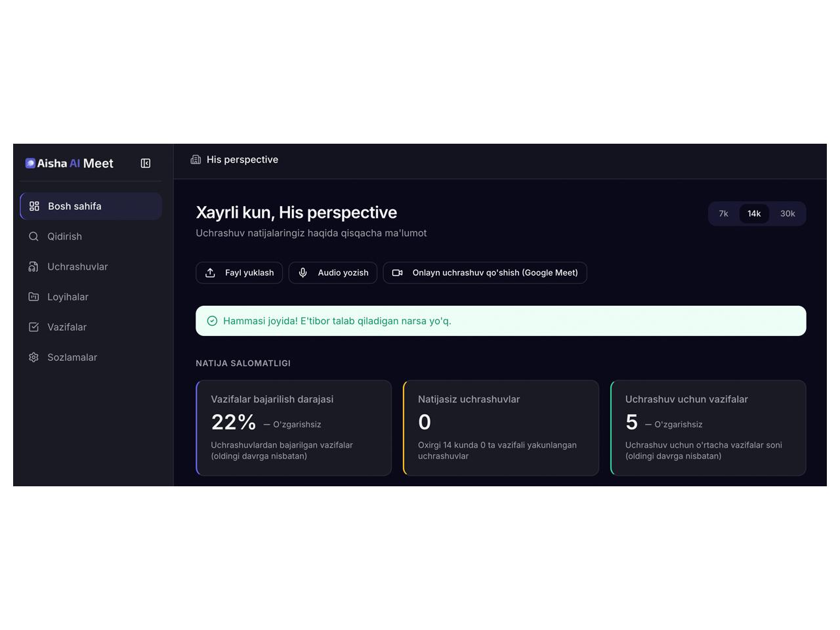Screen dimensions: 840x630
Task: Start Audio yozish recording
Action: (x=333, y=273)
